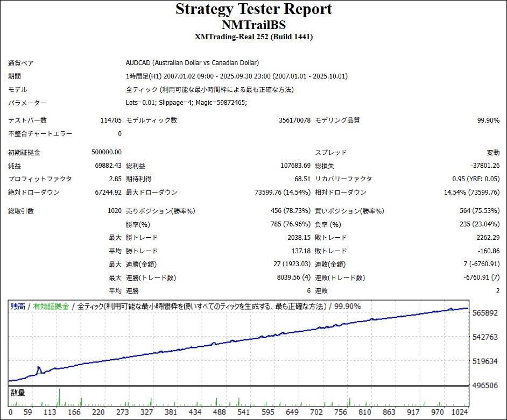Click the tallest green volume bar
The width and height of the screenshot is (507, 420).
(x=59, y=397)
